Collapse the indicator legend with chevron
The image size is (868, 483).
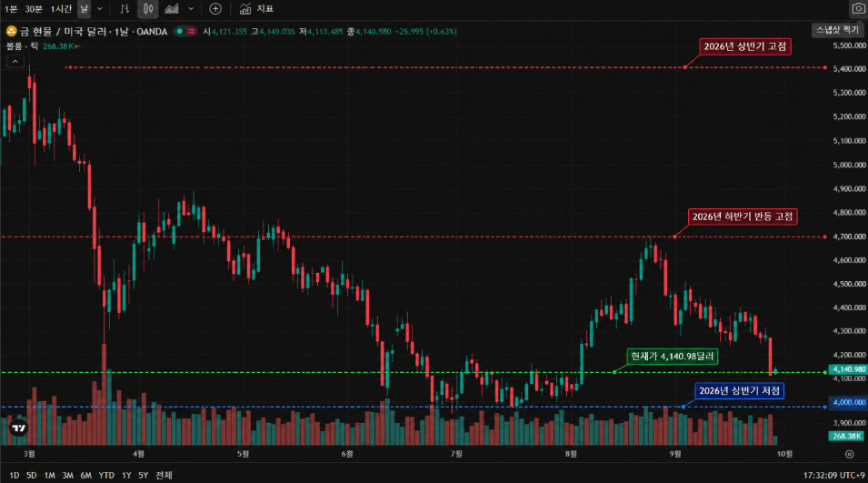tap(15, 62)
